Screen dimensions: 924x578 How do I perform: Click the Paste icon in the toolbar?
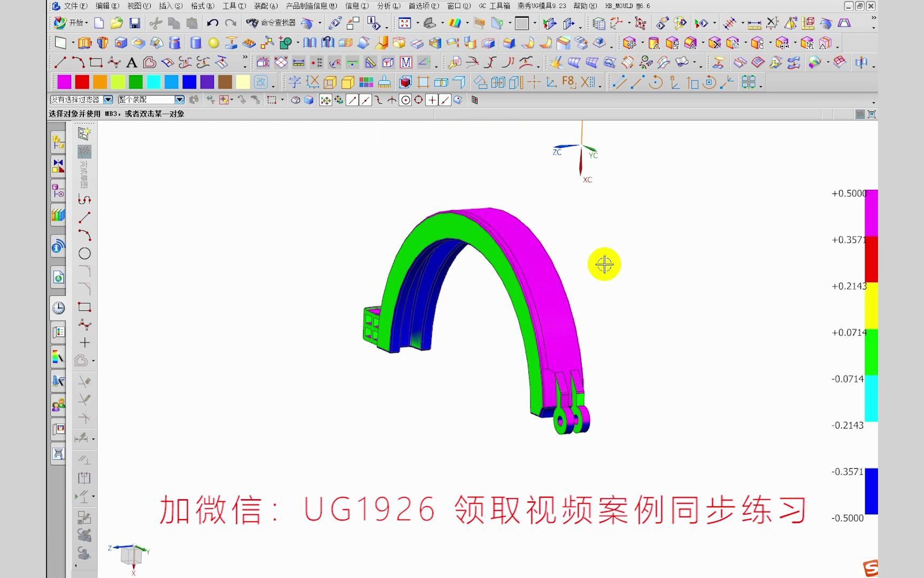coord(191,23)
